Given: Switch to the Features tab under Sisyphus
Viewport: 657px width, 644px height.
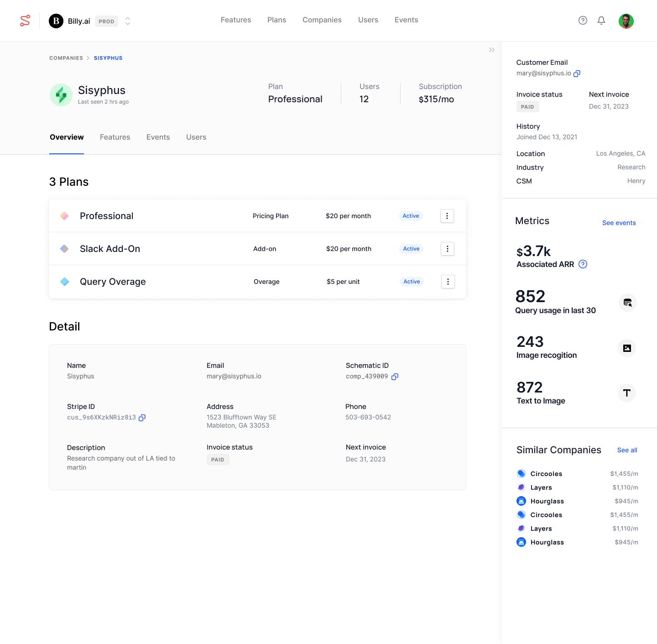Looking at the screenshot, I should (115, 137).
